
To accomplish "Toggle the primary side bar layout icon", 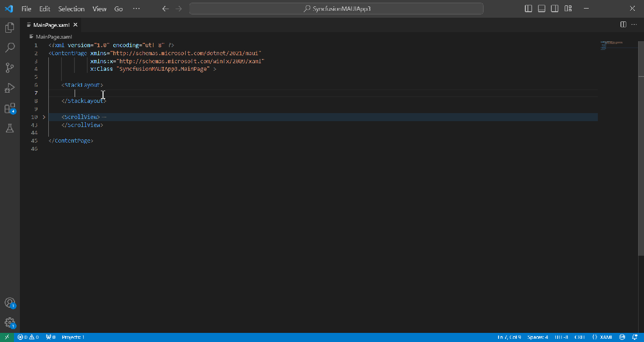I will coord(529,9).
